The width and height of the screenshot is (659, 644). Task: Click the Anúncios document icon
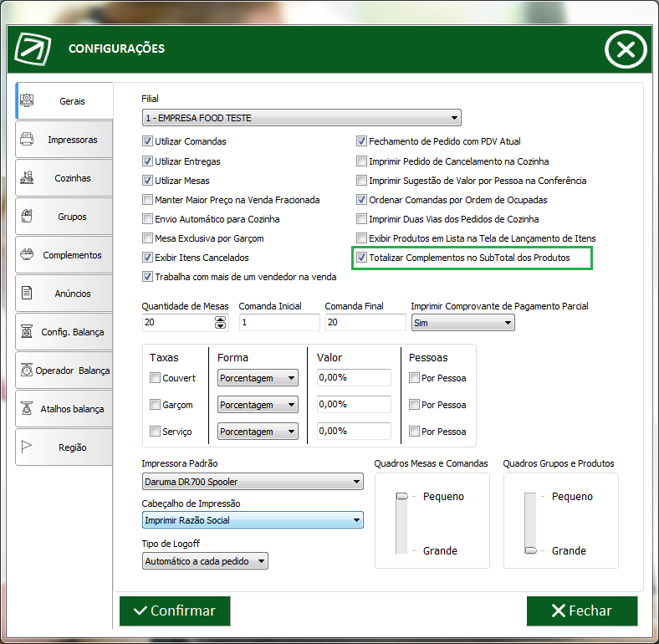pyautogui.click(x=27, y=293)
